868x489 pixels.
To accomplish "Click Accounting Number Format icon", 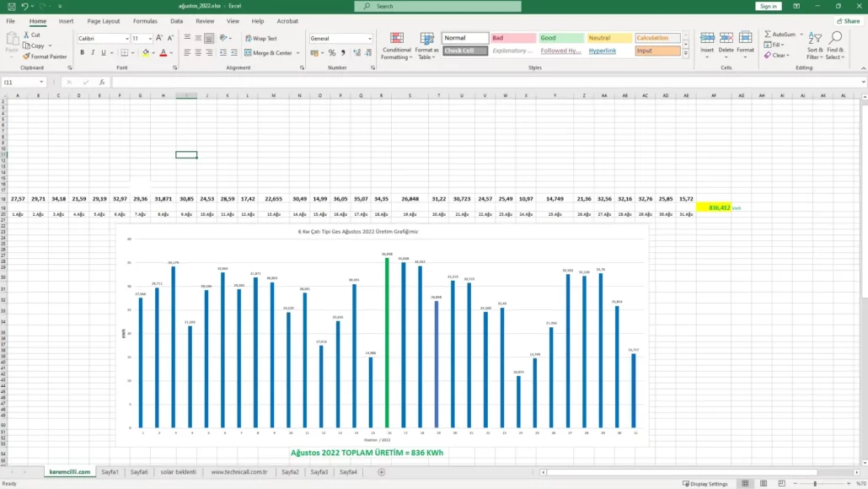I will (314, 53).
